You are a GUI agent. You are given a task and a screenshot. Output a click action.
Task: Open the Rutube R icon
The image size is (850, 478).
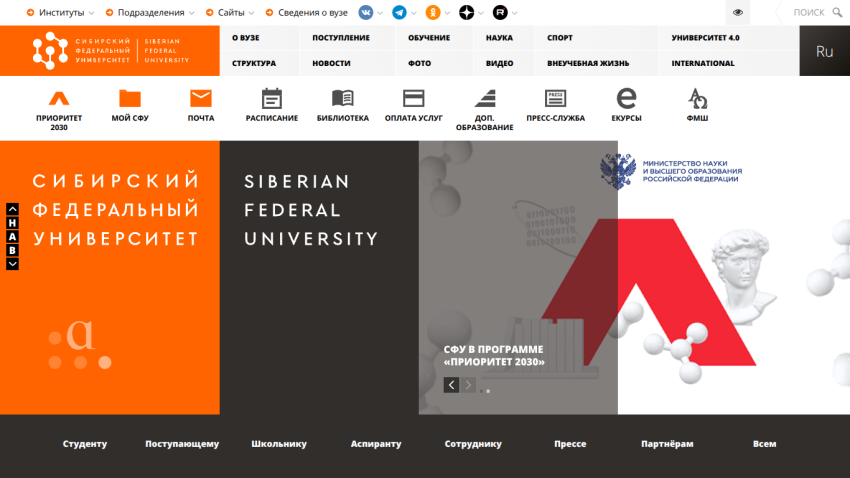(x=500, y=12)
